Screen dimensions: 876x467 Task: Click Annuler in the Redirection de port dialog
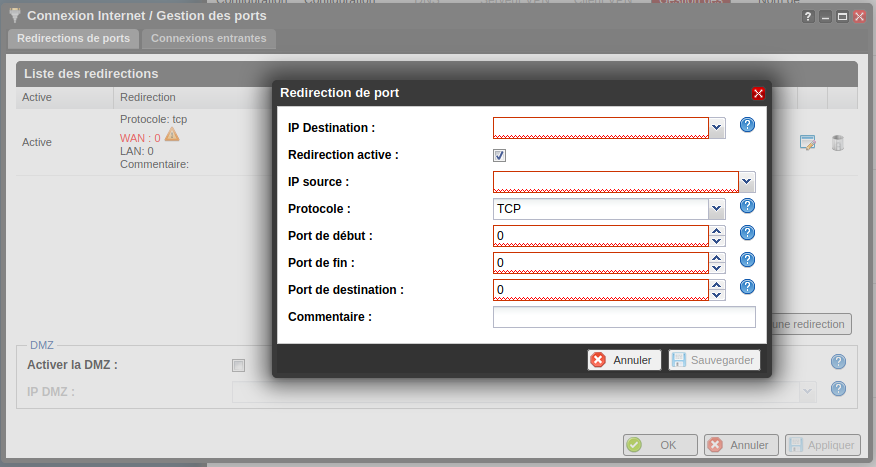point(623,360)
